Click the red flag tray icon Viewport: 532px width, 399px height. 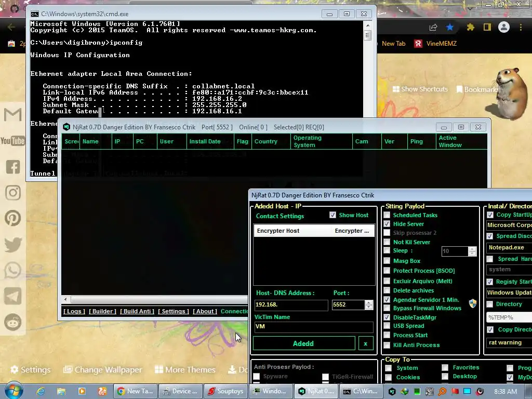[455, 392]
